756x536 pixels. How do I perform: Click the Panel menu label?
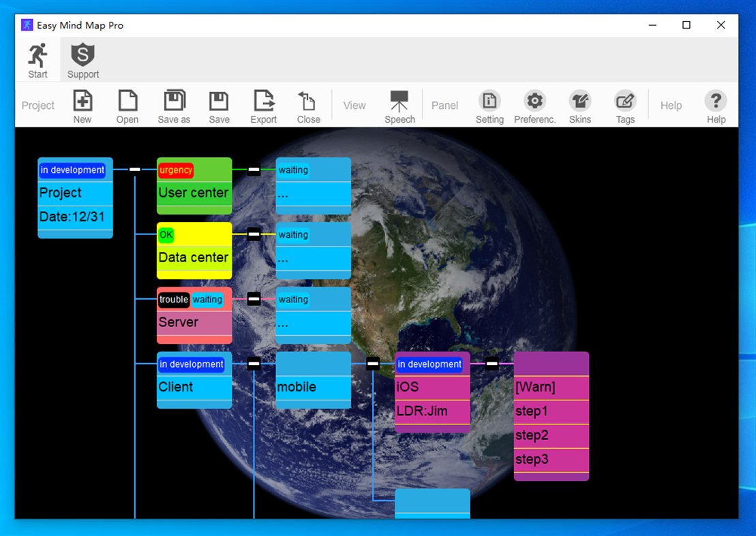click(x=444, y=106)
